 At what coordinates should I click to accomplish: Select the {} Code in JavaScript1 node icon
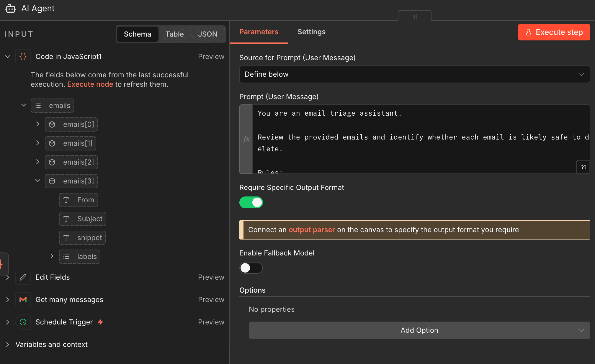[23, 56]
